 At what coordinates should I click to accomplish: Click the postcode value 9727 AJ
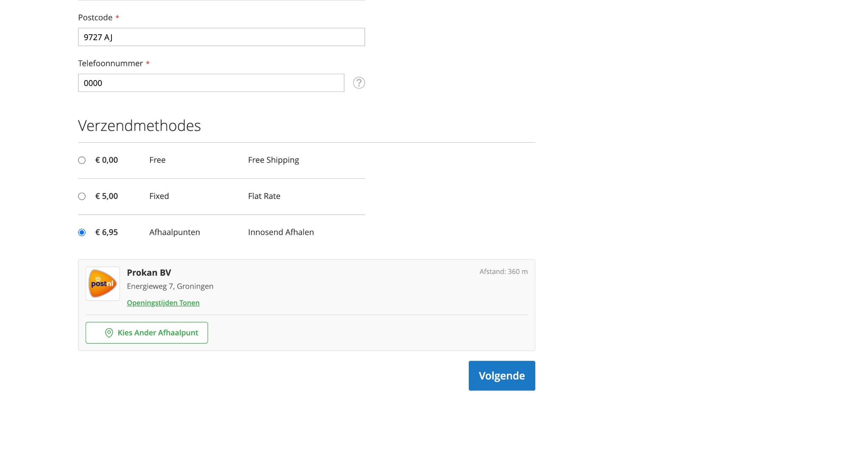click(x=97, y=37)
